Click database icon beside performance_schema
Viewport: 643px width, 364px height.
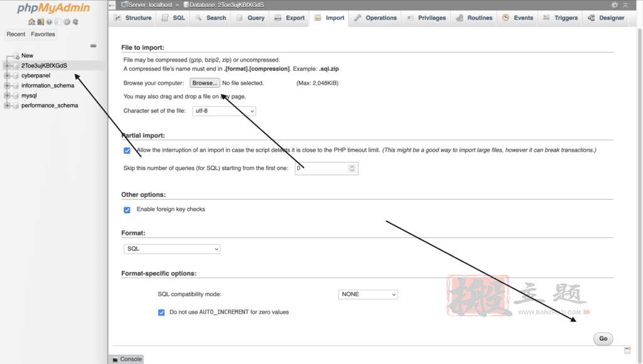16,106
